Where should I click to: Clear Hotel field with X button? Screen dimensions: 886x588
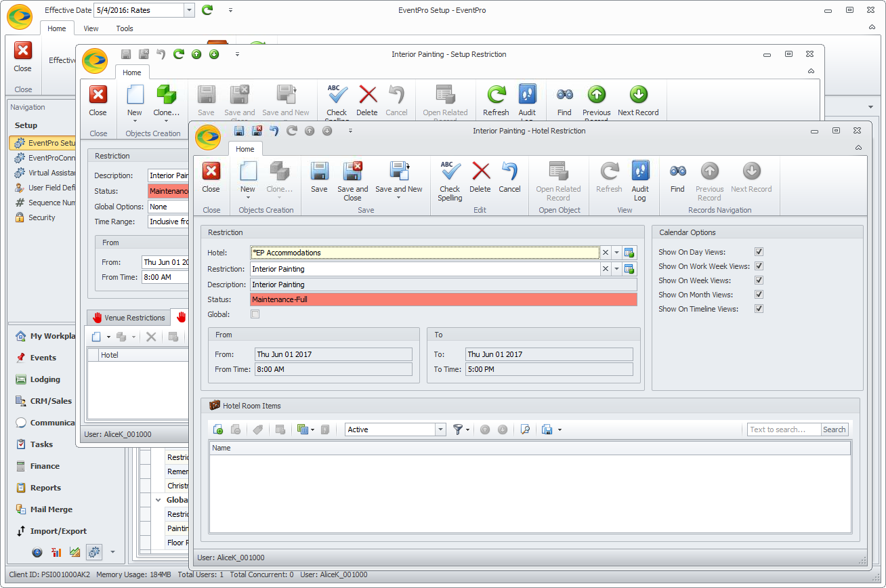604,253
